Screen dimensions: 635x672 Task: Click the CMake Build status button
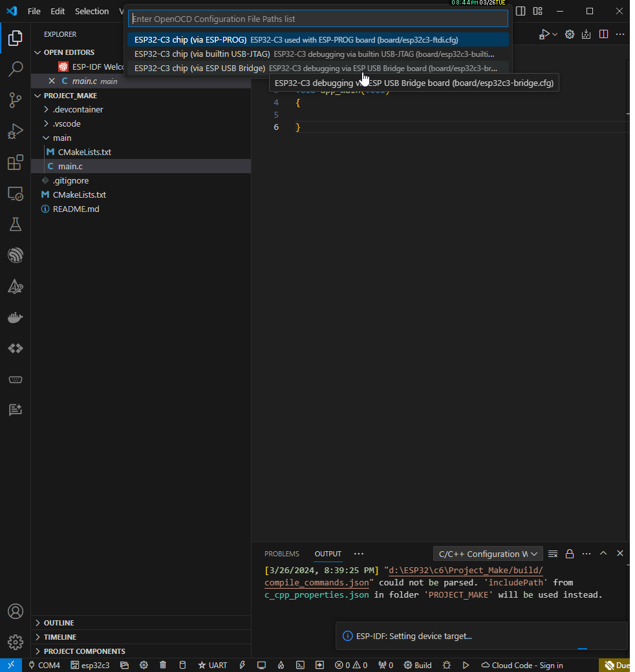click(418, 665)
